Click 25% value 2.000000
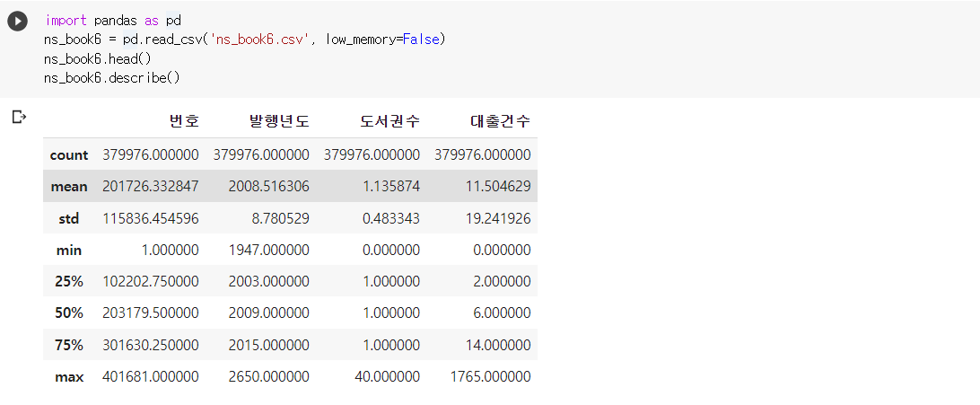This screenshot has height=405, width=980. tap(501, 281)
